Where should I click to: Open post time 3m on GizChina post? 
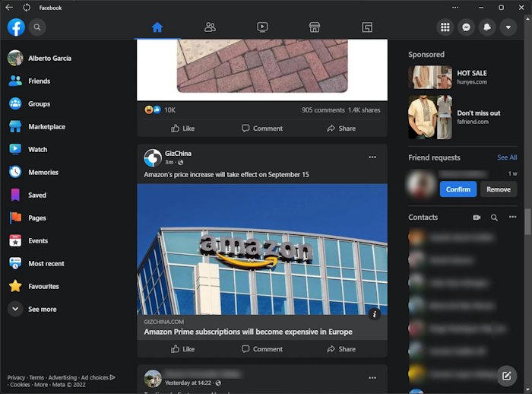pyautogui.click(x=169, y=162)
